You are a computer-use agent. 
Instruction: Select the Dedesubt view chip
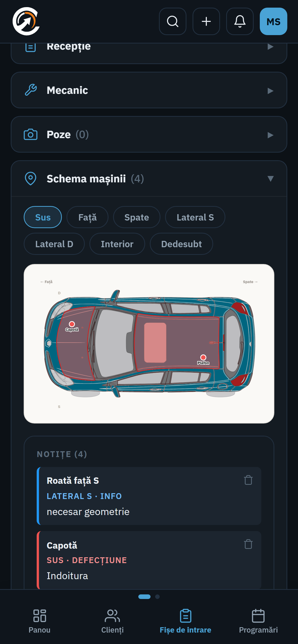point(181,244)
